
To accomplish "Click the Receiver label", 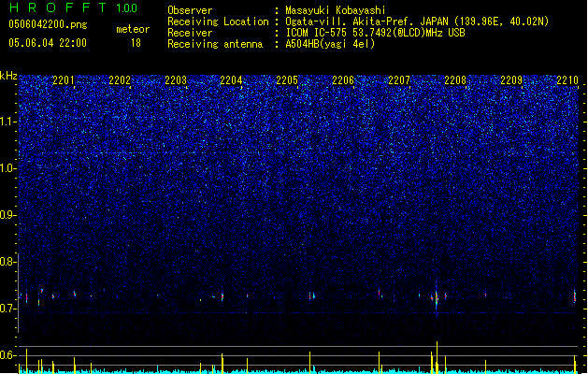I will (x=190, y=33).
